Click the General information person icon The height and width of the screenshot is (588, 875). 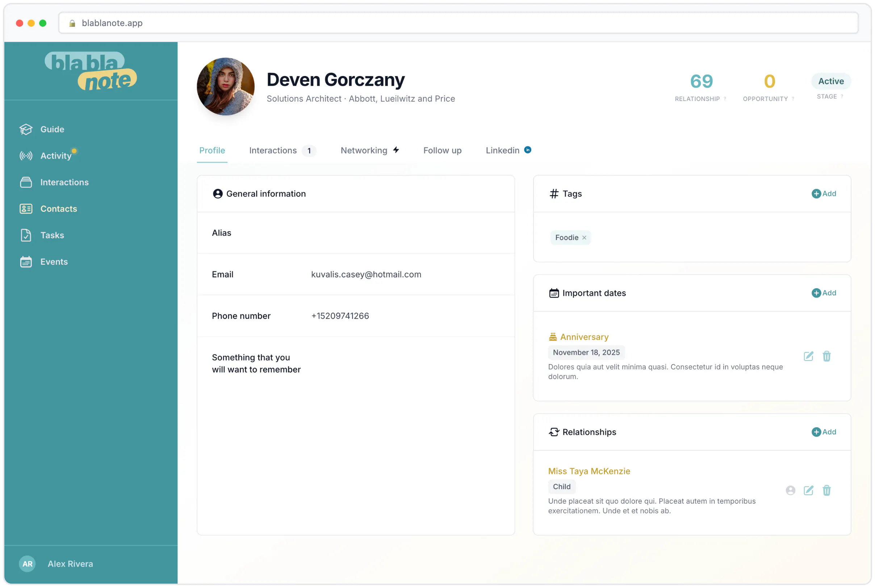[218, 193]
